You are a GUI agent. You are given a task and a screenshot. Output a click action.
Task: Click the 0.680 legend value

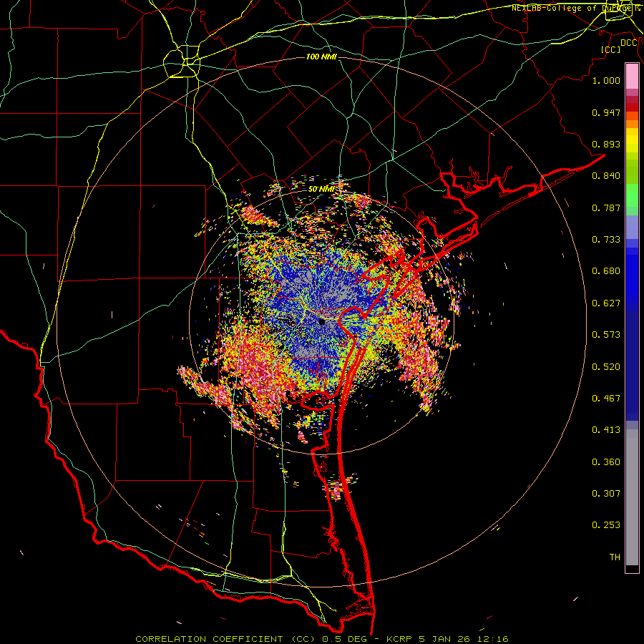coord(606,271)
